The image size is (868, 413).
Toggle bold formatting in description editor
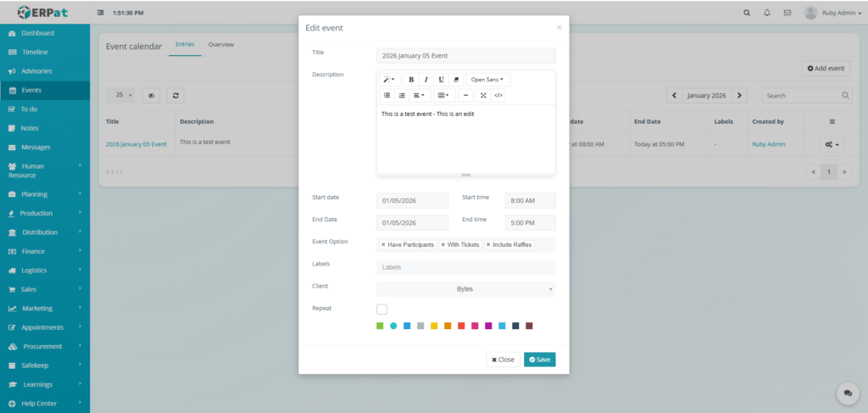(x=411, y=80)
